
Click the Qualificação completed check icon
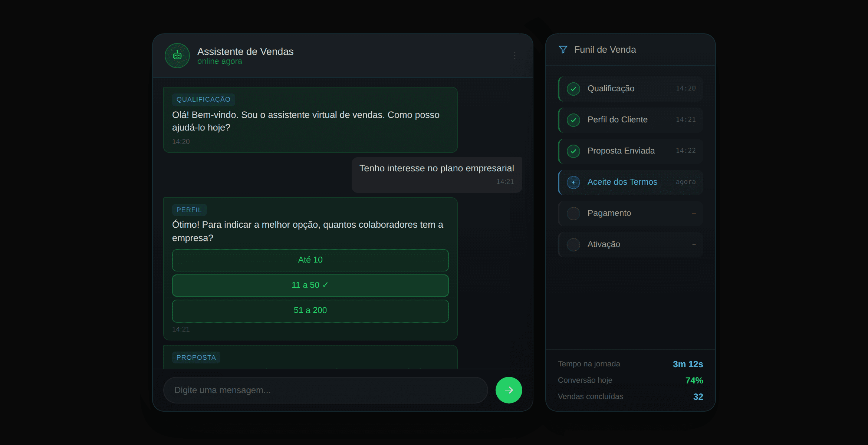click(x=573, y=89)
